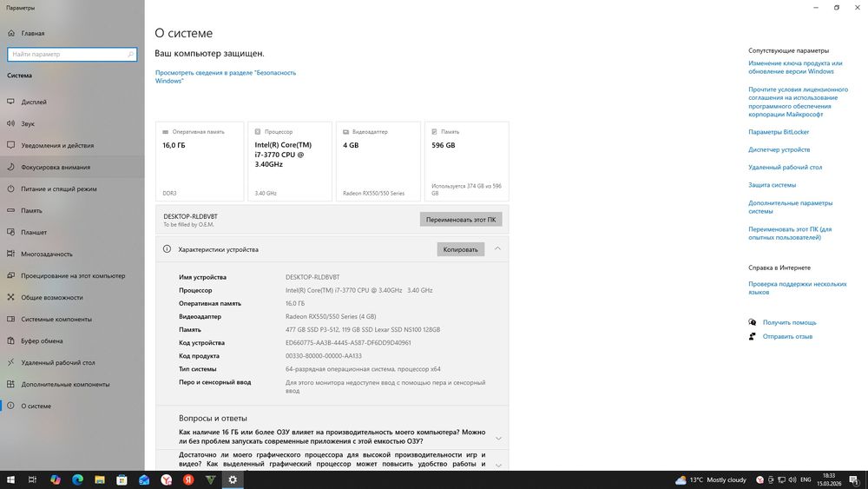
Task: Open the Майкрософт license terms link
Action: coord(798,102)
